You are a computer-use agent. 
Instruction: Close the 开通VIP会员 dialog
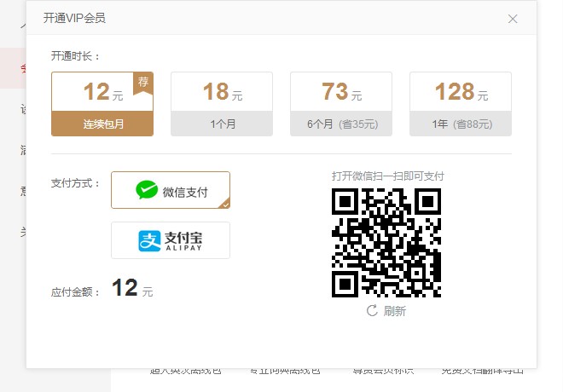[513, 19]
